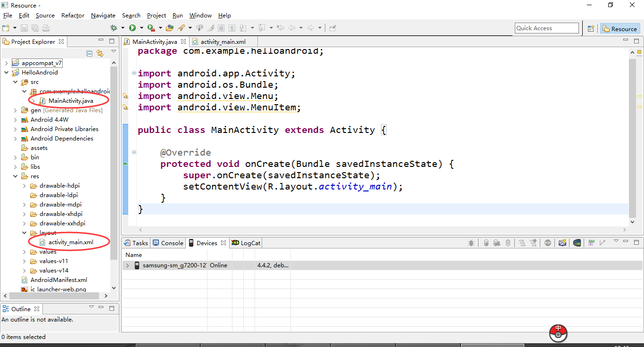Open the Refactor menu
This screenshot has width=644, height=347.
tap(73, 15)
